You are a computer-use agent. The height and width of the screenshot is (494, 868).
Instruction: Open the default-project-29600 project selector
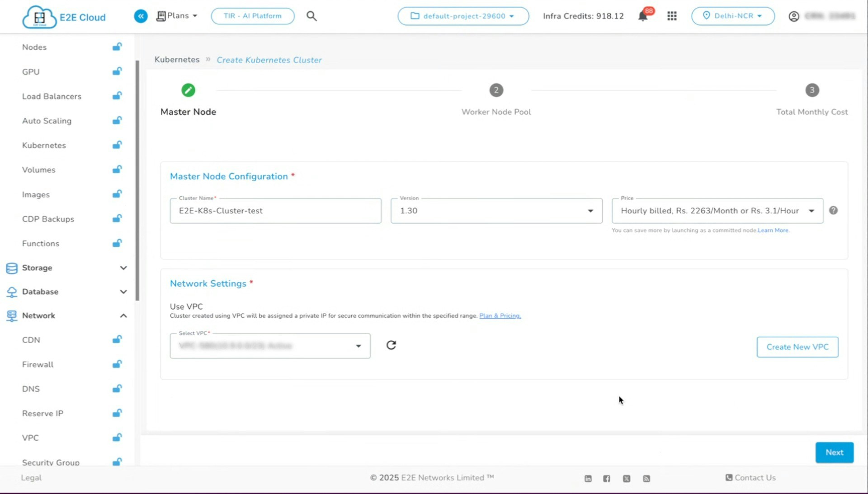point(463,16)
